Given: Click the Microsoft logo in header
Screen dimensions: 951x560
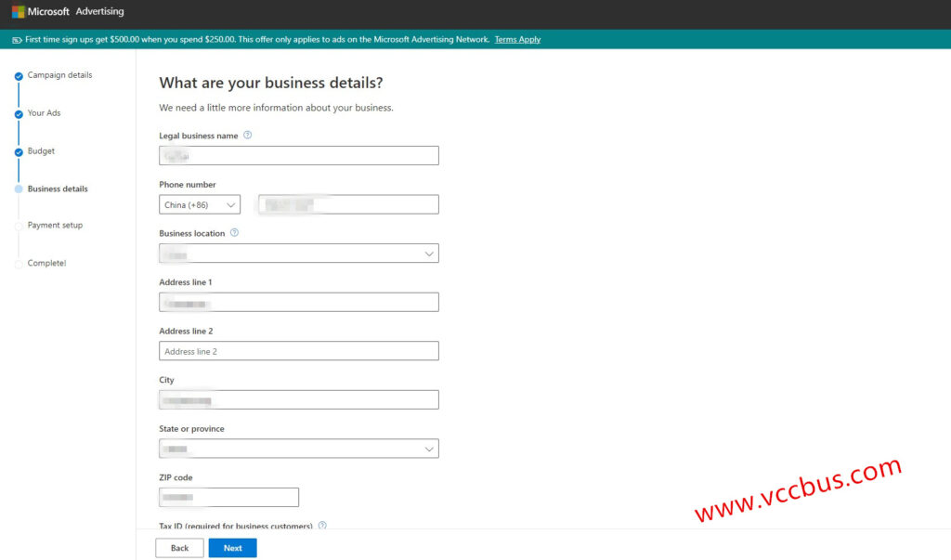Looking at the screenshot, I should pyautogui.click(x=18, y=12).
